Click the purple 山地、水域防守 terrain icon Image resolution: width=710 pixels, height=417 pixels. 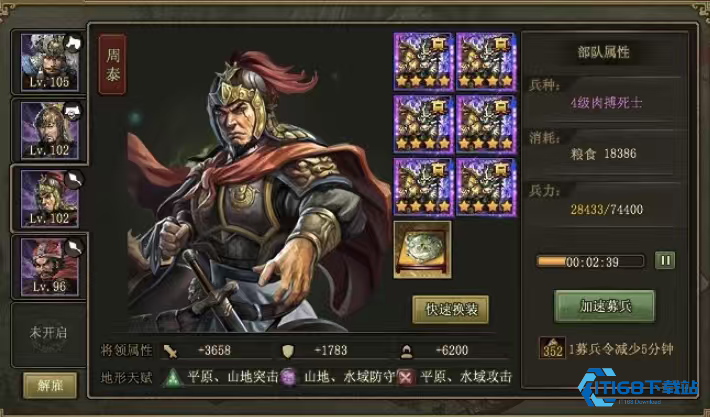tap(289, 377)
